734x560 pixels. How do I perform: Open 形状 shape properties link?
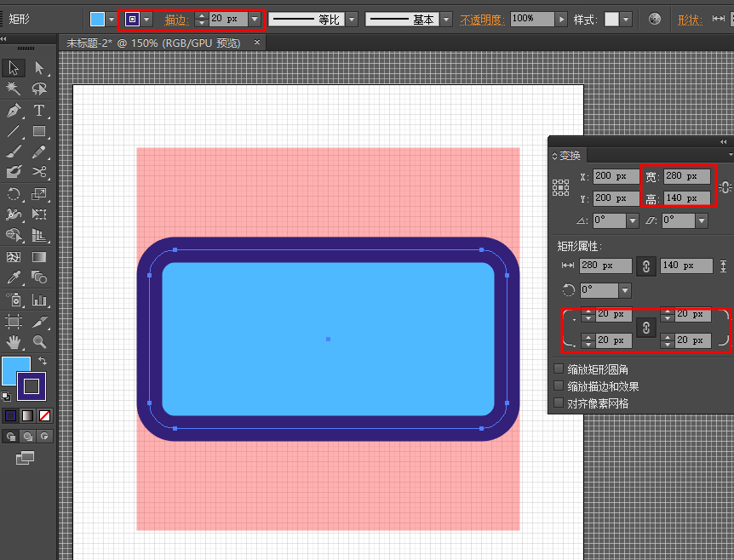coord(690,20)
